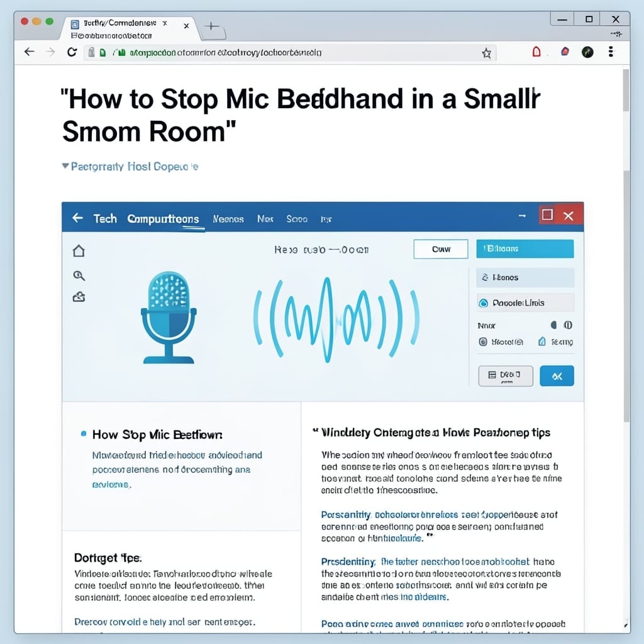Click the blue microphone illustration

(x=169, y=317)
